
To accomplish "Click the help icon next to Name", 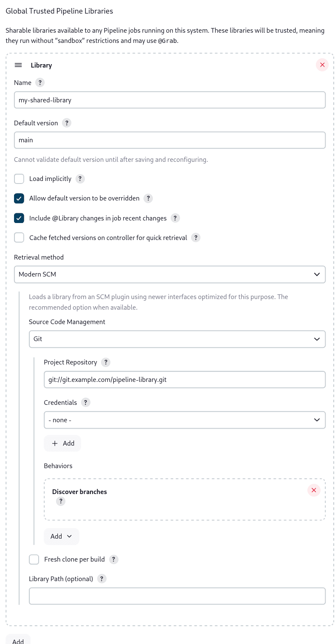I will click(40, 82).
